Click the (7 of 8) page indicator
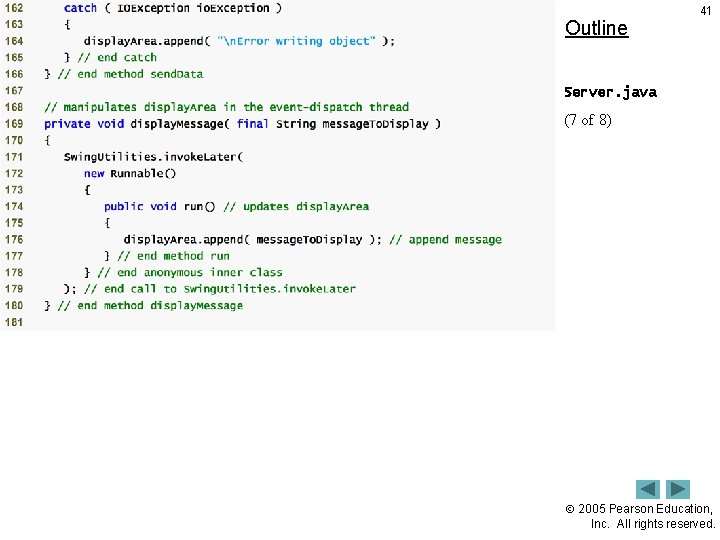The width and height of the screenshot is (720, 540). [x=588, y=120]
